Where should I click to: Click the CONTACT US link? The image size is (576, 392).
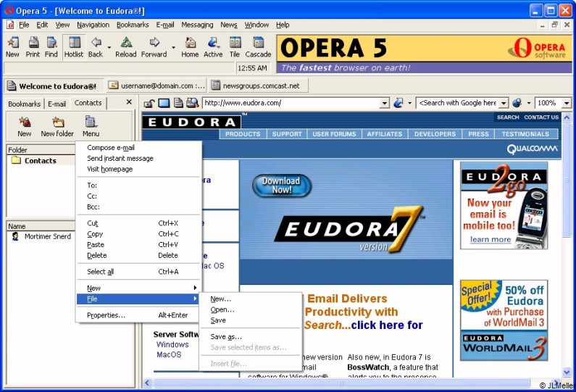click(x=541, y=117)
